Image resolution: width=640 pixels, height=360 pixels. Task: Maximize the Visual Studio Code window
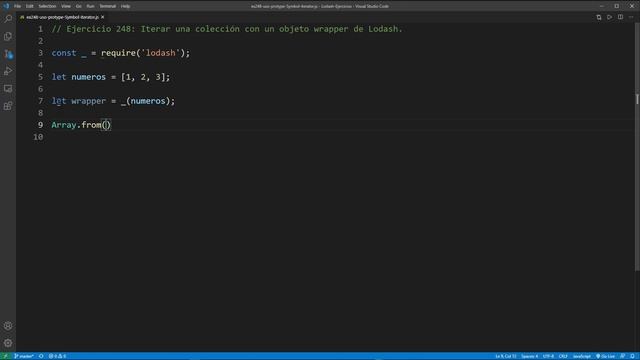(x=617, y=6)
